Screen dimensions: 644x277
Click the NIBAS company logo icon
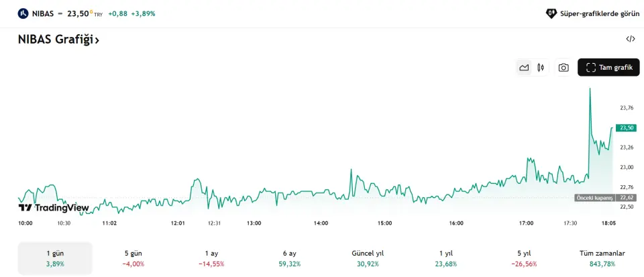23,13
